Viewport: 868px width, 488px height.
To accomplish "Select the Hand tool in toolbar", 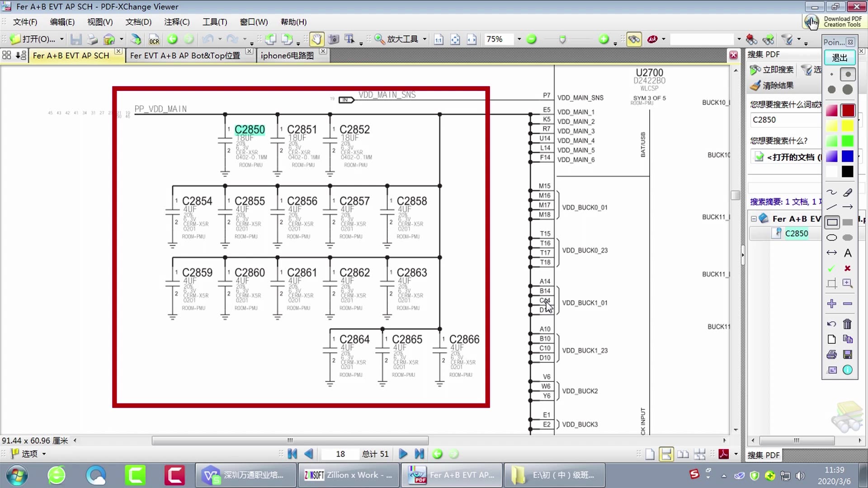I will pyautogui.click(x=316, y=39).
